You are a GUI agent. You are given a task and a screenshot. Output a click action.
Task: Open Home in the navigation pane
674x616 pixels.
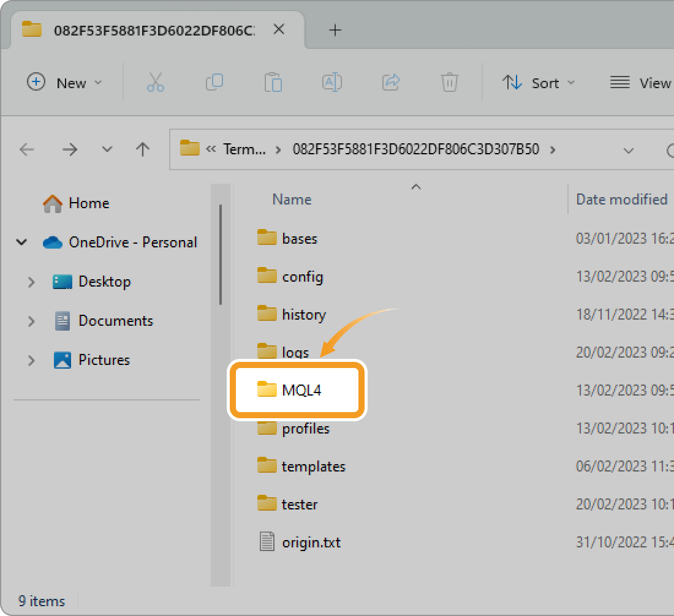[88, 203]
